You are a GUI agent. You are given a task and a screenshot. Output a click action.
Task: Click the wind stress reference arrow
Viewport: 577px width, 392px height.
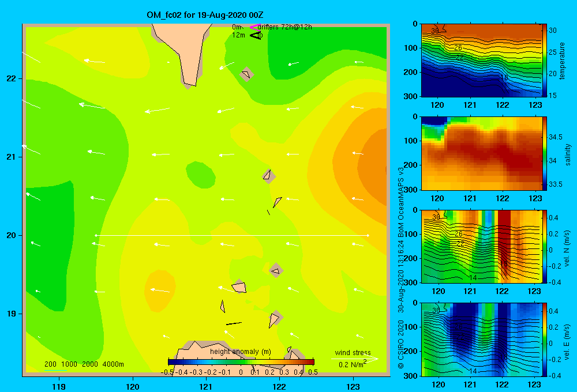click(x=354, y=359)
